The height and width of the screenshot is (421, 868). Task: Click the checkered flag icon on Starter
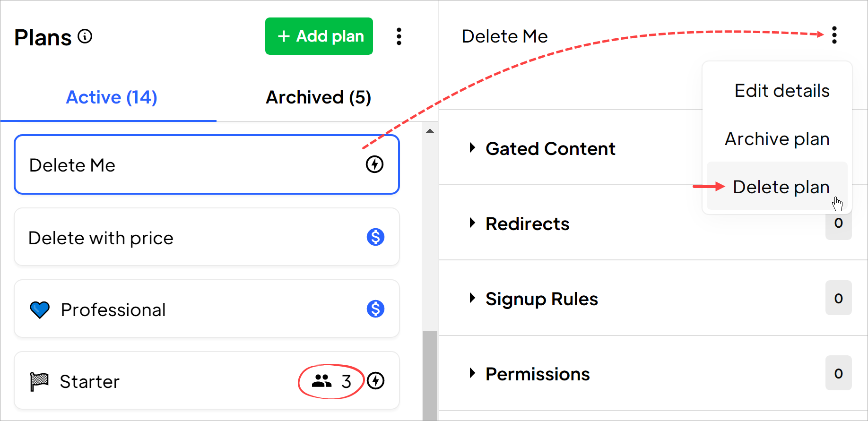[40, 382]
